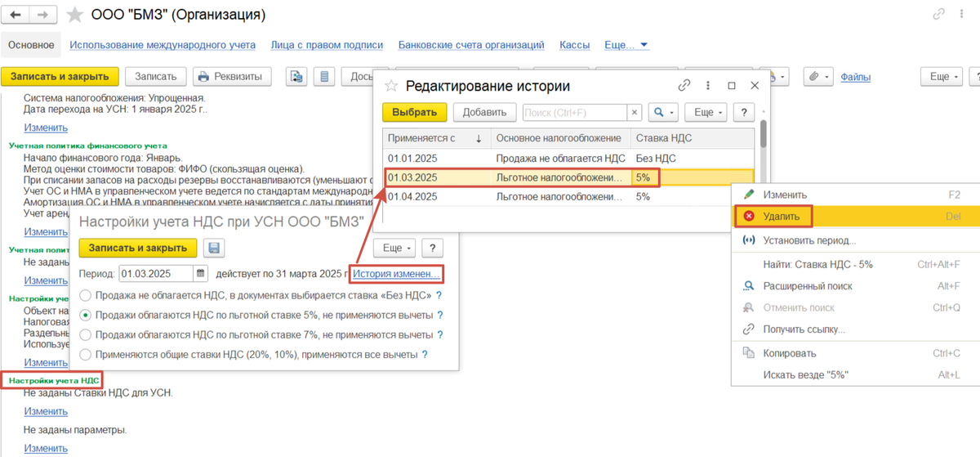980x457 pixels.
Task: Select radio общие ставки НДС (20%, 10%)
Action: (x=86, y=355)
